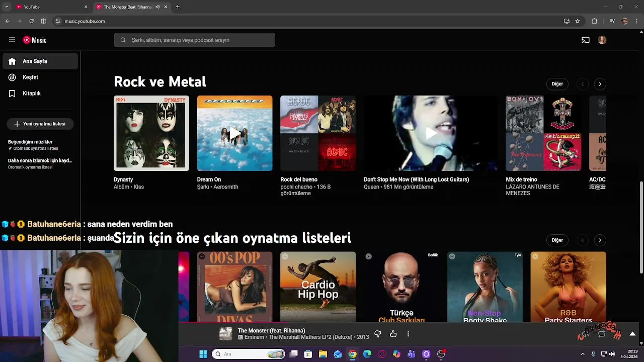Screen dimensions: 644x362
Task: Open Cardio Hip Hop playlist
Action: click(318, 287)
